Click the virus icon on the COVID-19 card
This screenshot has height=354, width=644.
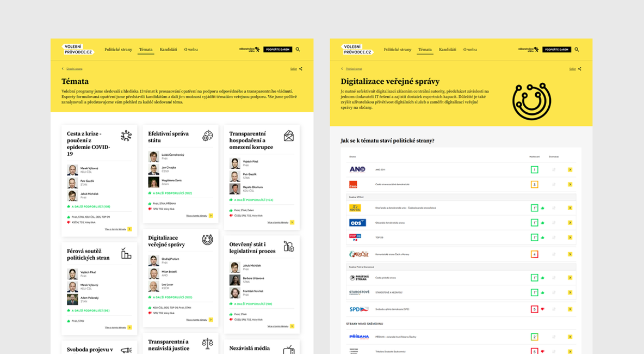[x=126, y=136]
